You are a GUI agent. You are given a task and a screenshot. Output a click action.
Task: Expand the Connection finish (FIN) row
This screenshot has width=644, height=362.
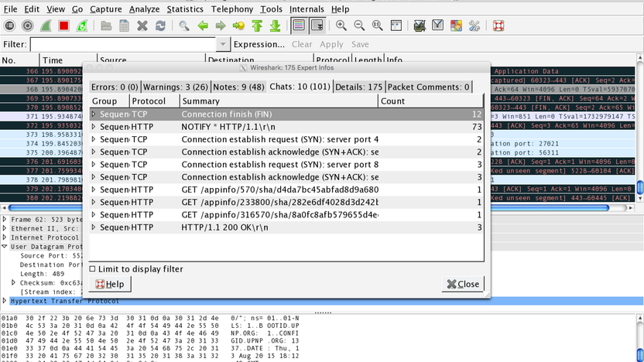94,114
